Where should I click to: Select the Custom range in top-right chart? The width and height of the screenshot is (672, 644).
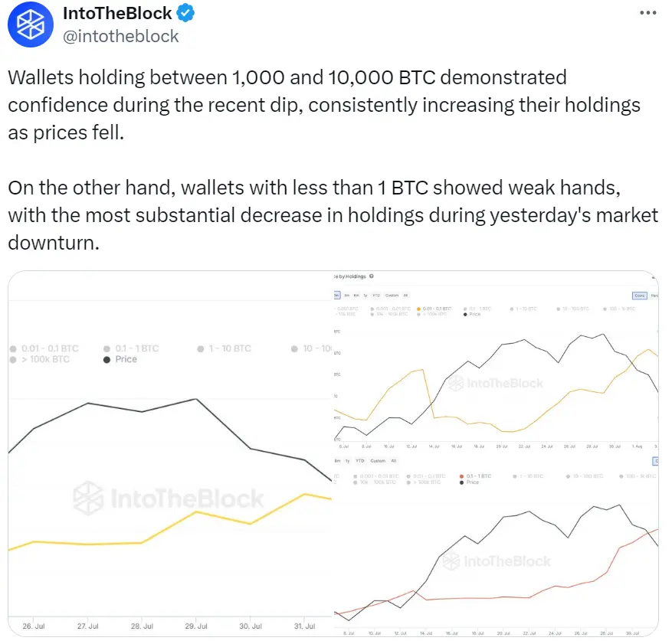[392, 295]
